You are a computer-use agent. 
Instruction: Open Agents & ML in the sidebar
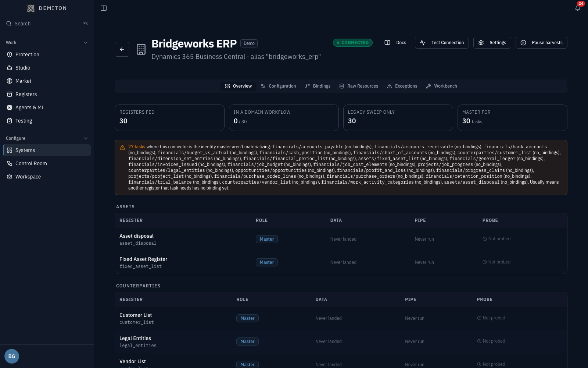(x=47, y=107)
